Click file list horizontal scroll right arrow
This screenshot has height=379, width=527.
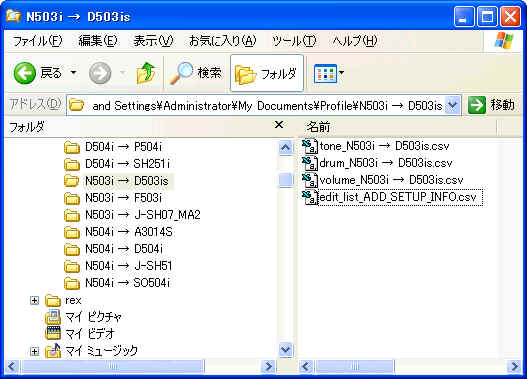pyautogui.click(x=515, y=366)
